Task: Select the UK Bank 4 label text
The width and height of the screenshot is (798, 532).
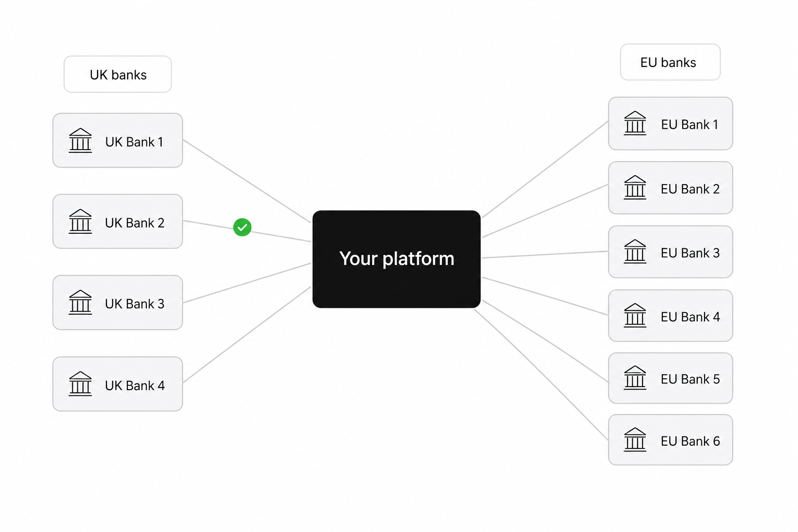Action: click(x=135, y=385)
